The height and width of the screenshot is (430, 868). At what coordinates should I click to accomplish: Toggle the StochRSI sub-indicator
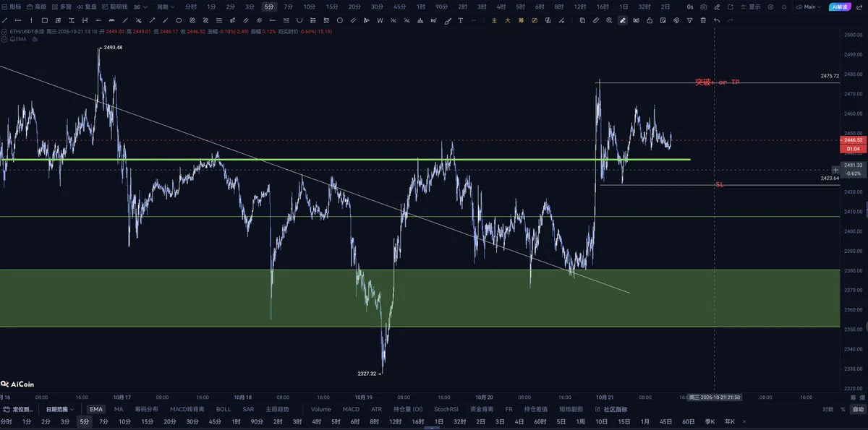click(446, 409)
